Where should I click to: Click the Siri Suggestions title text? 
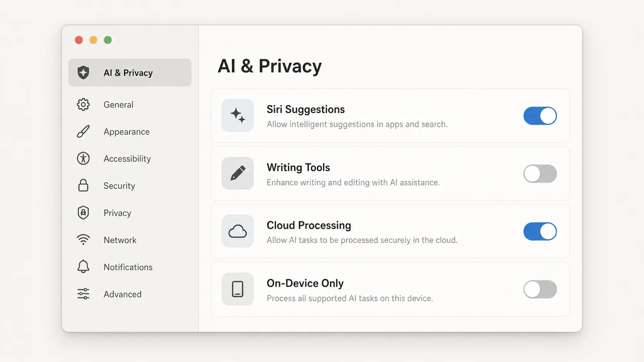tap(305, 110)
